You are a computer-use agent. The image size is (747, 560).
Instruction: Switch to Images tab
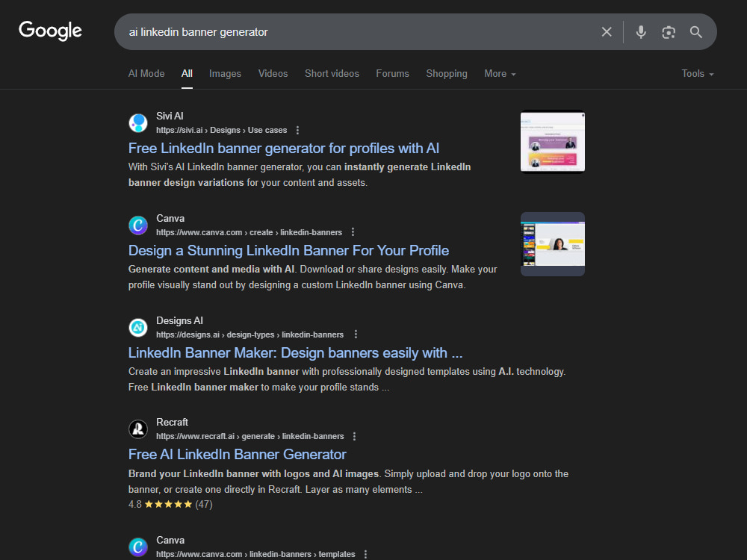pos(225,74)
